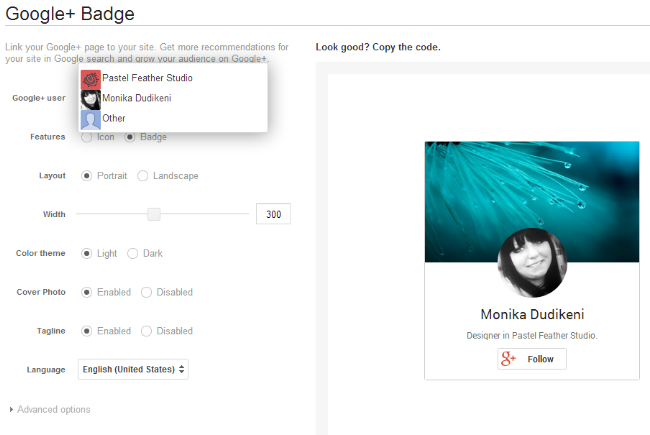Click the circular profile photo on the badge
Screen dimensions: 650x435
coord(532,262)
